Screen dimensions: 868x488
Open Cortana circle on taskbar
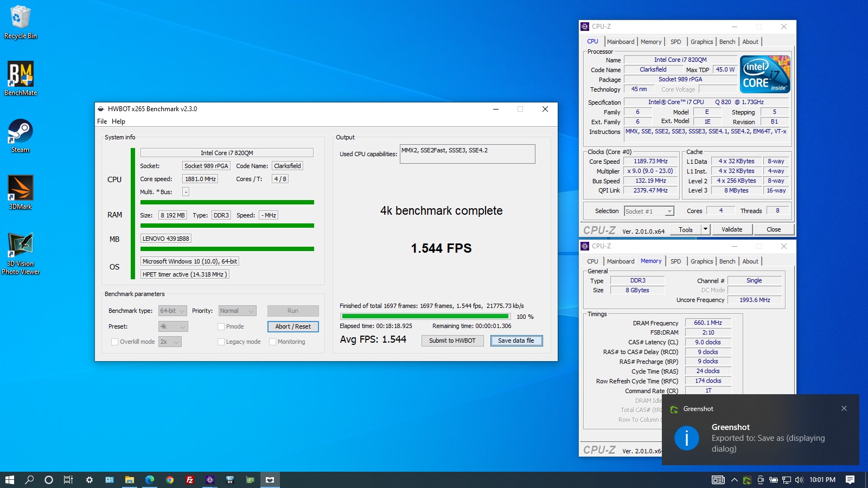click(x=49, y=480)
